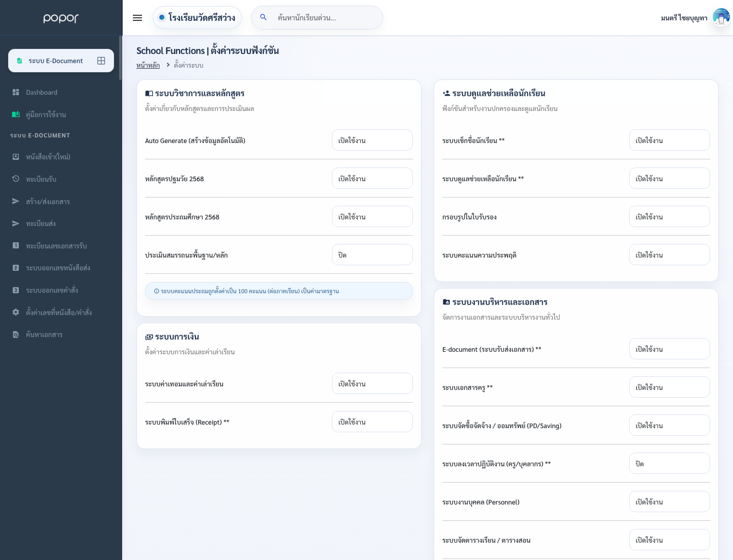Click the search magnifier icon
Screen dimensions: 733x560
tap(264, 17)
